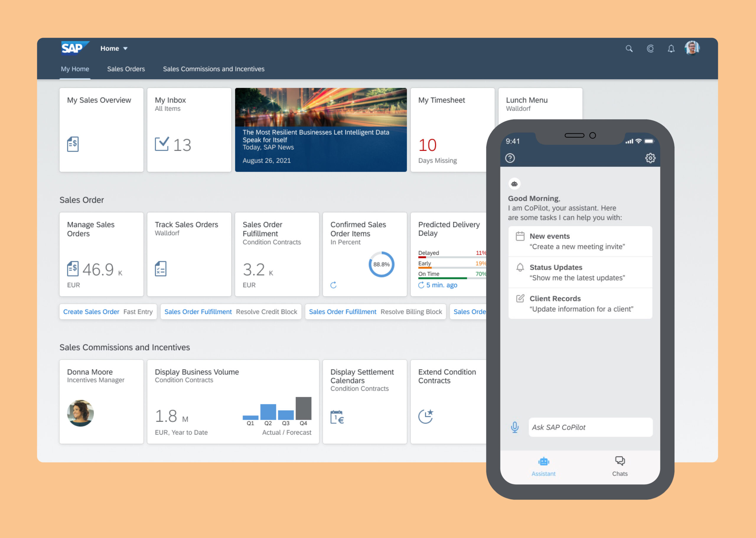Image resolution: width=756 pixels, height=538 pixels.
Task: Focus the Ask SAP CoPilot input field
Action: pos(591,427)
